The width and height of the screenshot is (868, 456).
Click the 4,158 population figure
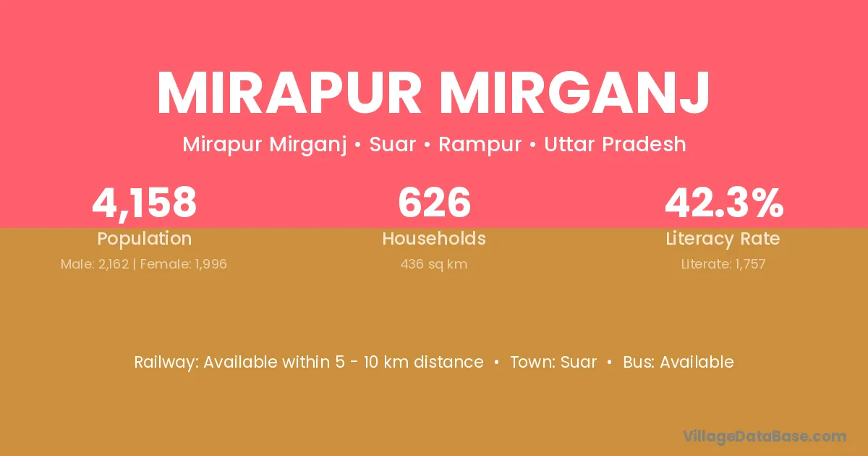(144, 203)
